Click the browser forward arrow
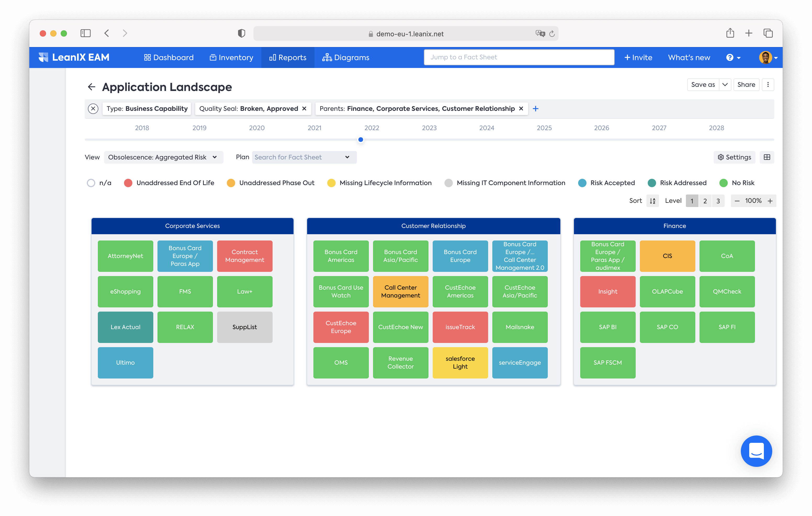812x516 pixels. pyautogui.click(x=125, y=33)
